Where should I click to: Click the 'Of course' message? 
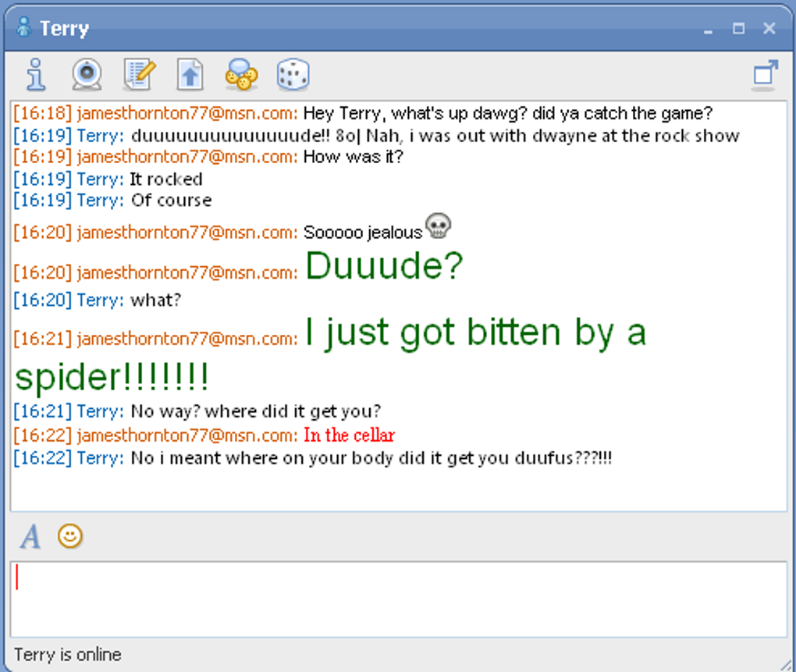pyautogui.click(x=171, y=200)
